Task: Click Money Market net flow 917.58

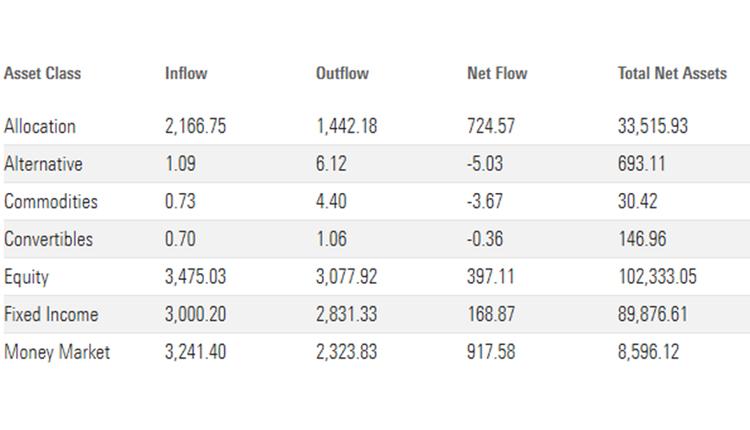Action: (x=492, y=352)
